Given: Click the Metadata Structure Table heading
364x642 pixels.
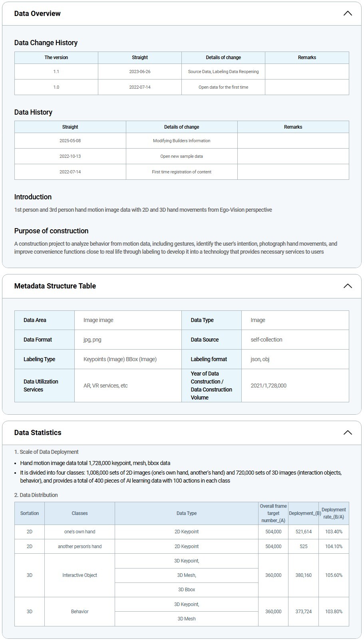Looking at the screenshot, I should (55, 286).
